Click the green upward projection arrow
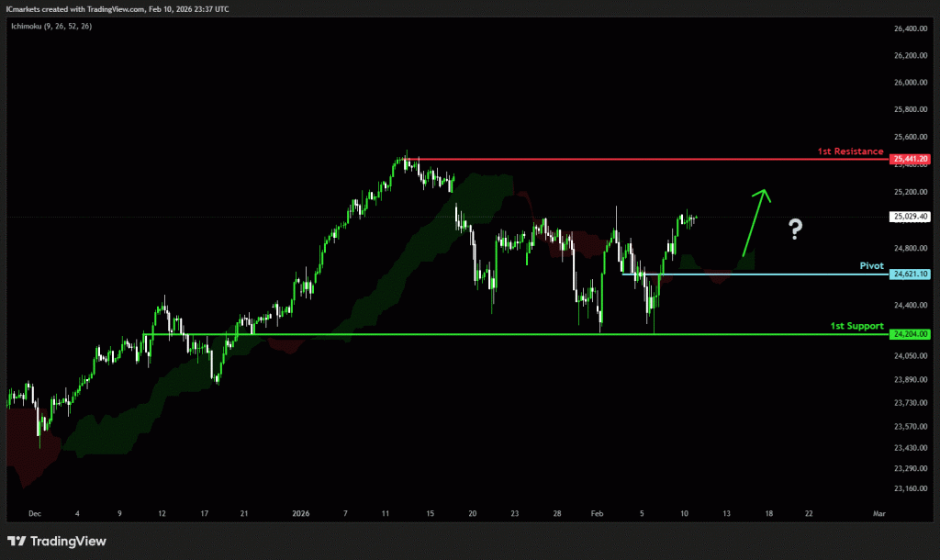 pos(754,220)
